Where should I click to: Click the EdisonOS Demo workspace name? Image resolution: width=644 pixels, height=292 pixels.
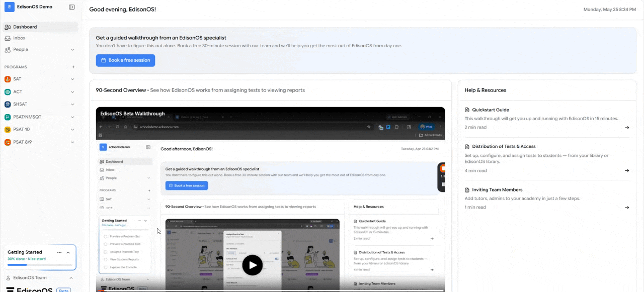tap(35, 7)
